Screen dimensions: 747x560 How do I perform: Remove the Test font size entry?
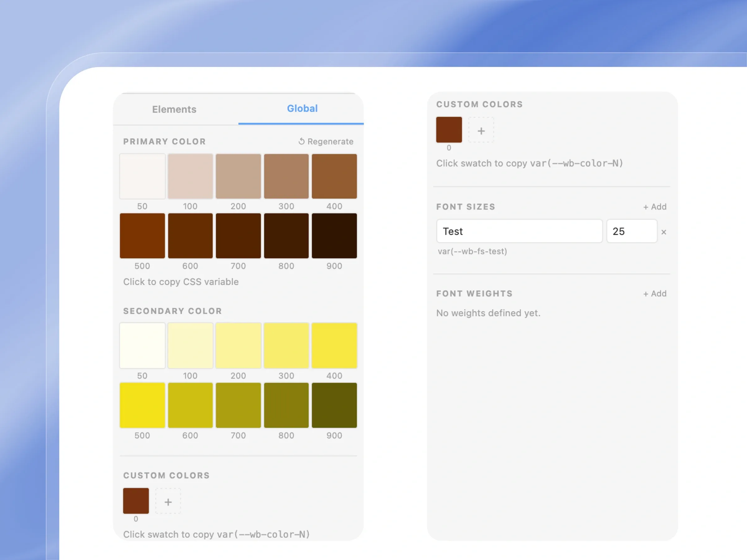664,232
